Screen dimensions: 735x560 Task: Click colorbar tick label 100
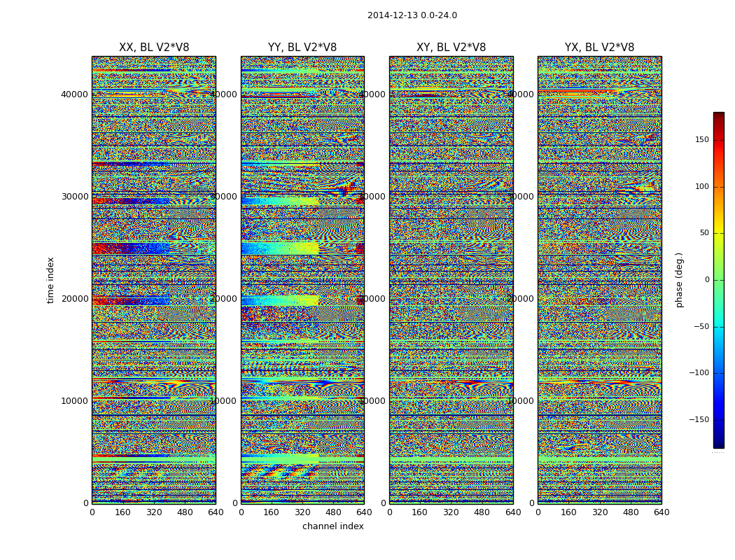pyautogui.click(x=702, y=186)
